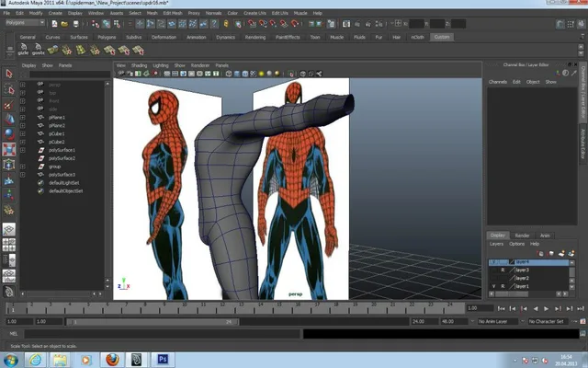This screenshot has width=588, height=368.
Task: Toggle visibility box of layer2
Action: 493,278
